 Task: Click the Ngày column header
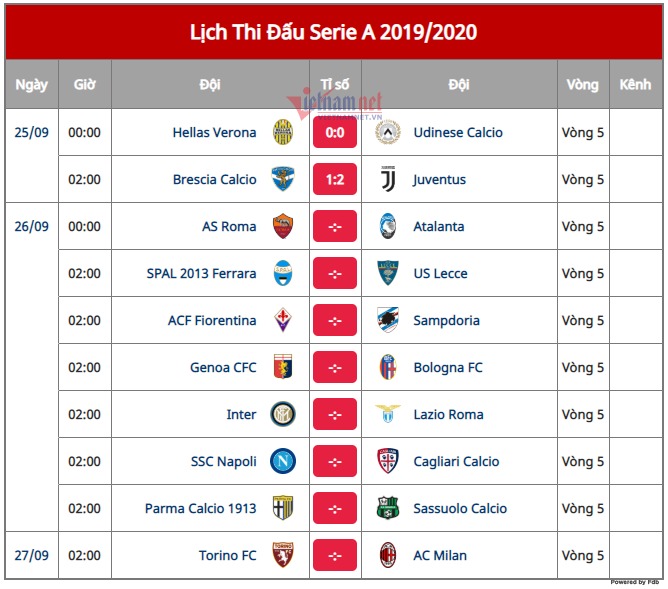coord(32,84)
